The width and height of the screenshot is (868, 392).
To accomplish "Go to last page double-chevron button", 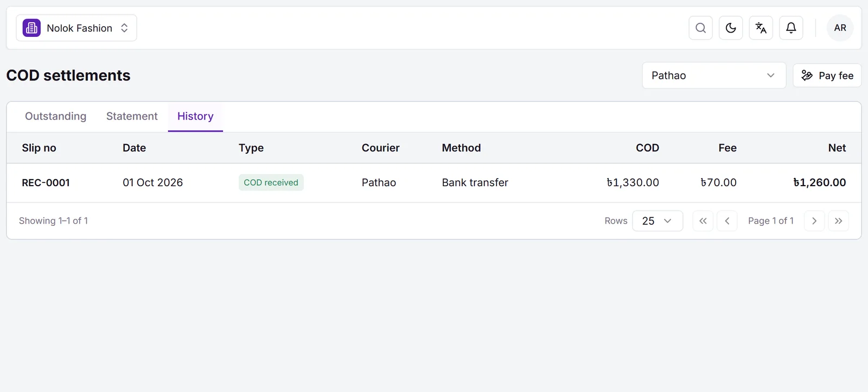I will coord(838,221).
